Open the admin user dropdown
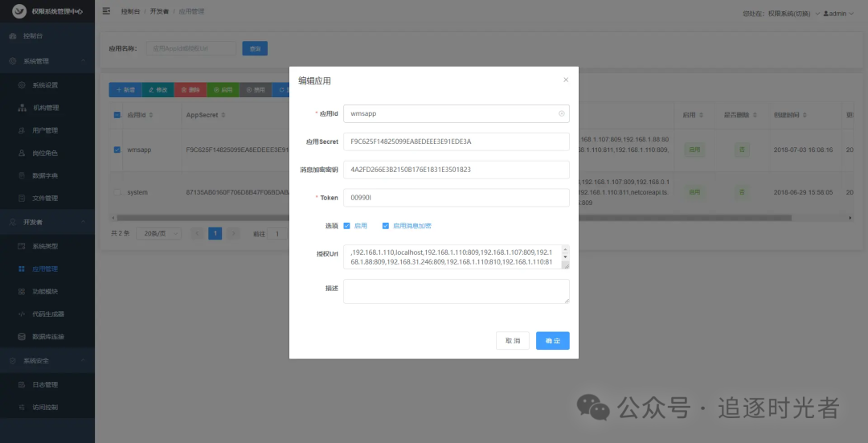Image resolution: width=868 pixels, height=443 pixels. coord(838,14)
